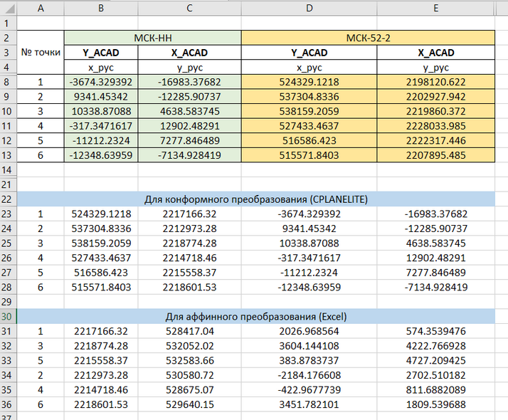Click cell containing 524329.1218 in column D

309,83
